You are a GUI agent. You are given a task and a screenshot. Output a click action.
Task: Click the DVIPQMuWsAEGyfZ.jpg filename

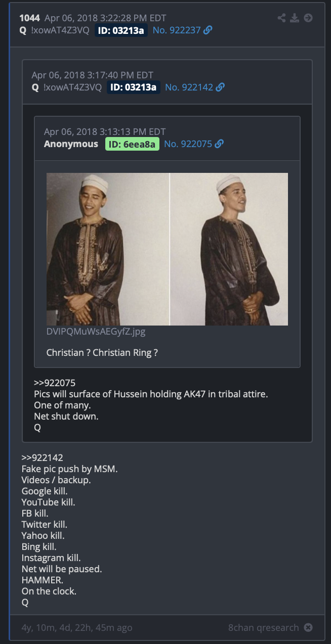pyautogui.click(x=96, y=332)
